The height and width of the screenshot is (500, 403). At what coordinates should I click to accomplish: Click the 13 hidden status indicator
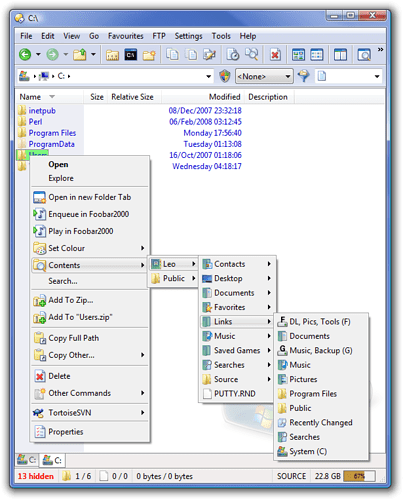coord(36,476)
